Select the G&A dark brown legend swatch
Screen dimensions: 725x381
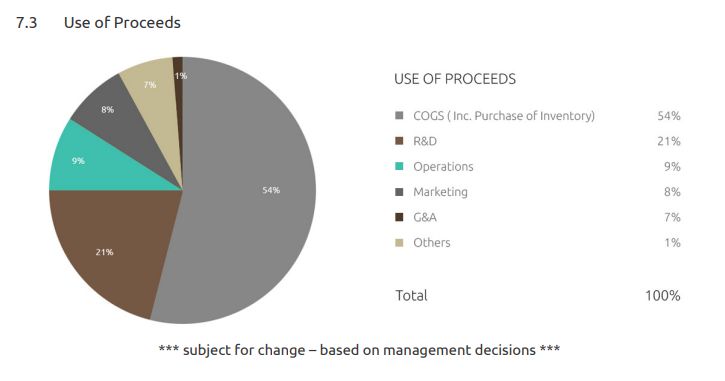click(x=399, y=217)
